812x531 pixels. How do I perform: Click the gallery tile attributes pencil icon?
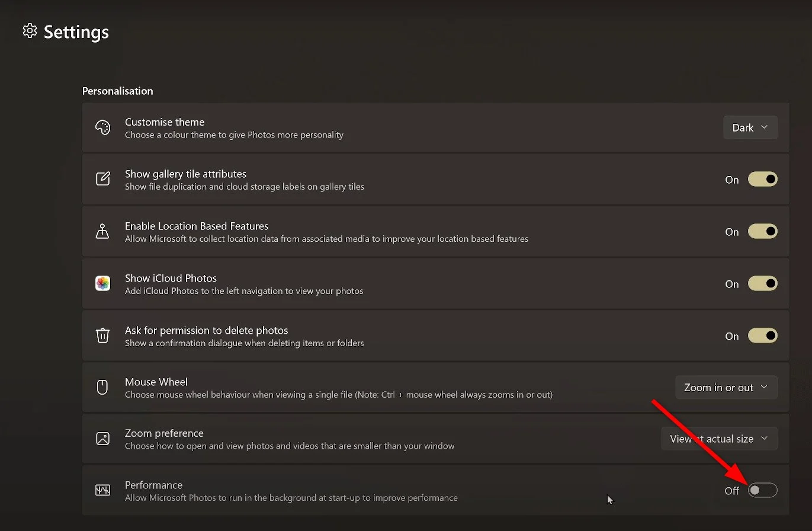tap(102, 179)
